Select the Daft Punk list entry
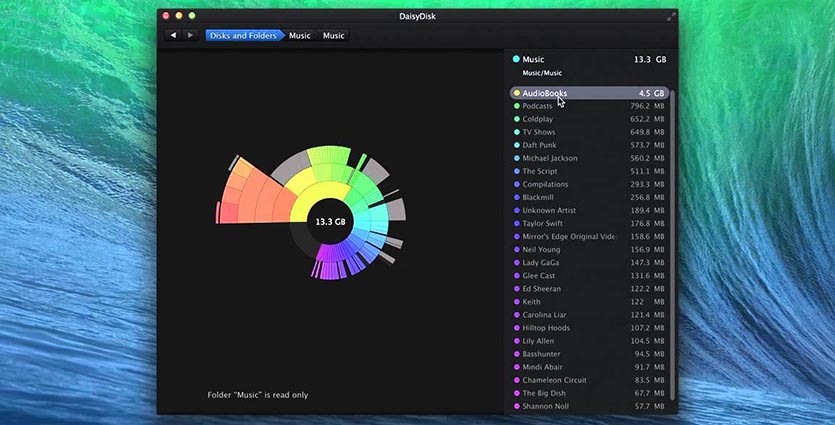Viewport: 835px width, 425px height. click(x=539, y=145)
